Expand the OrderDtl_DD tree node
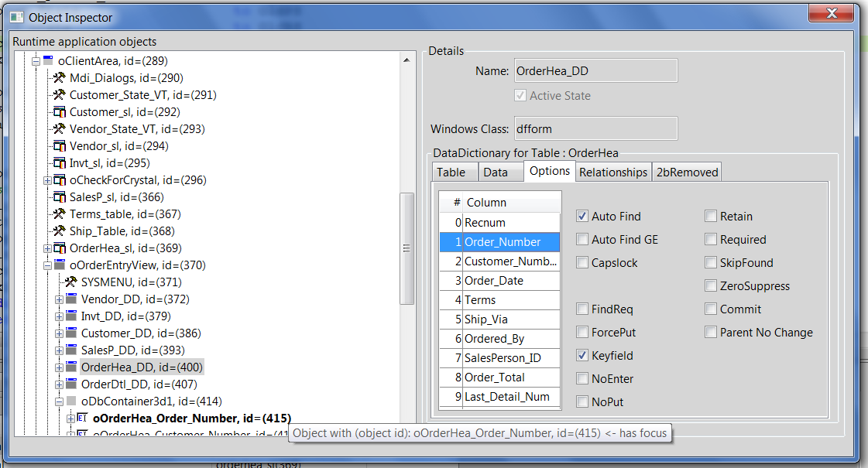The height and width of the screenshot is (468, 868). (60, 384)
